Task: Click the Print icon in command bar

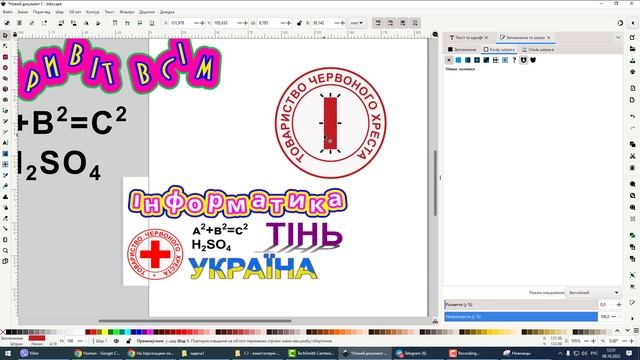Action: 632,72
